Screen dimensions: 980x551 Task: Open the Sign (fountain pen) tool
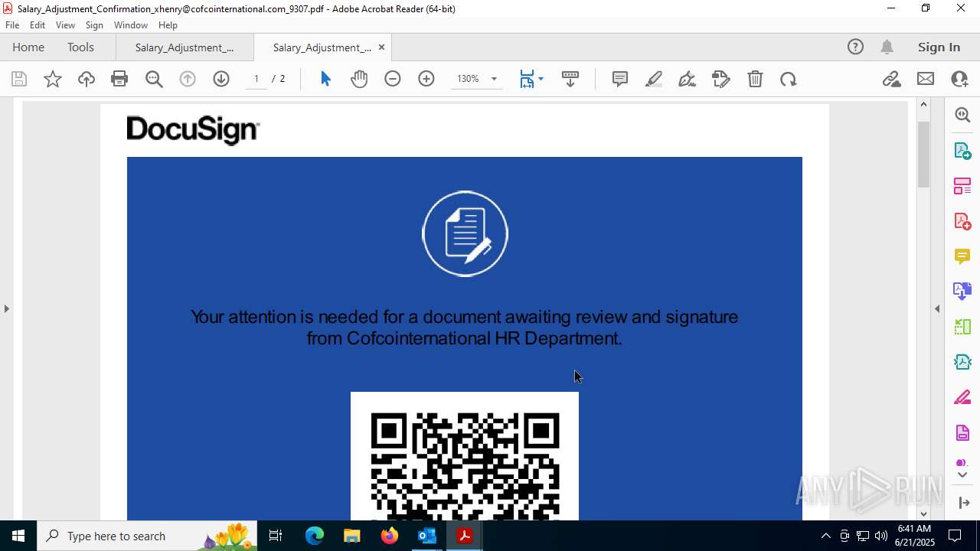(x=688, y=79)
